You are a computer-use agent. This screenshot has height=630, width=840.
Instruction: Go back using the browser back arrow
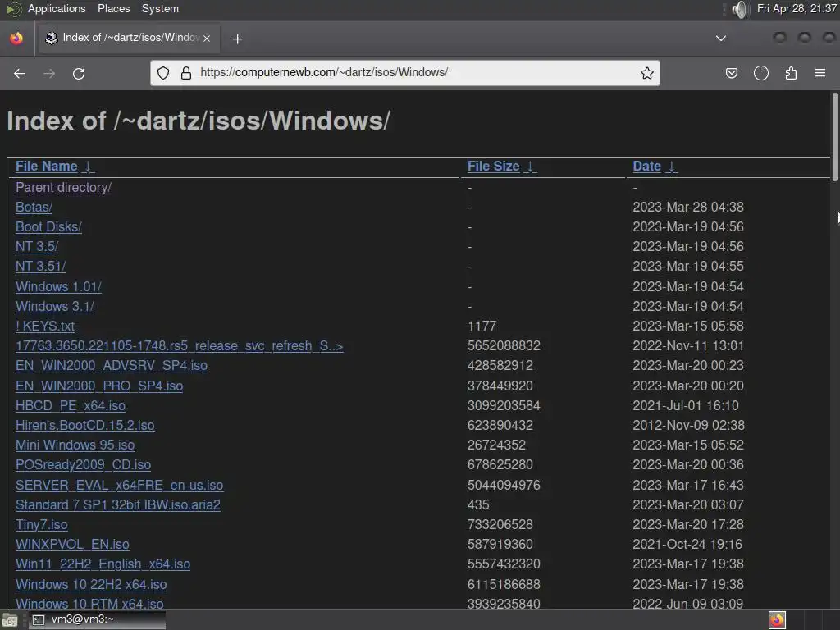pyautogui.click(x=20, y=73)
